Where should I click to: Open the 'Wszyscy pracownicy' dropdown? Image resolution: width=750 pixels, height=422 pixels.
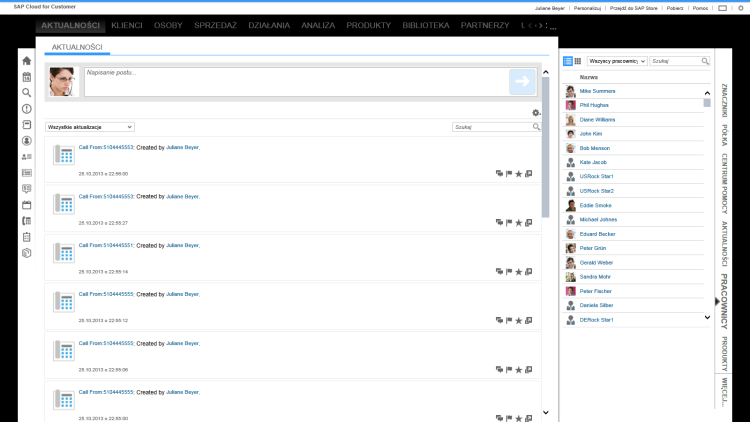click(x=617, y=61)
